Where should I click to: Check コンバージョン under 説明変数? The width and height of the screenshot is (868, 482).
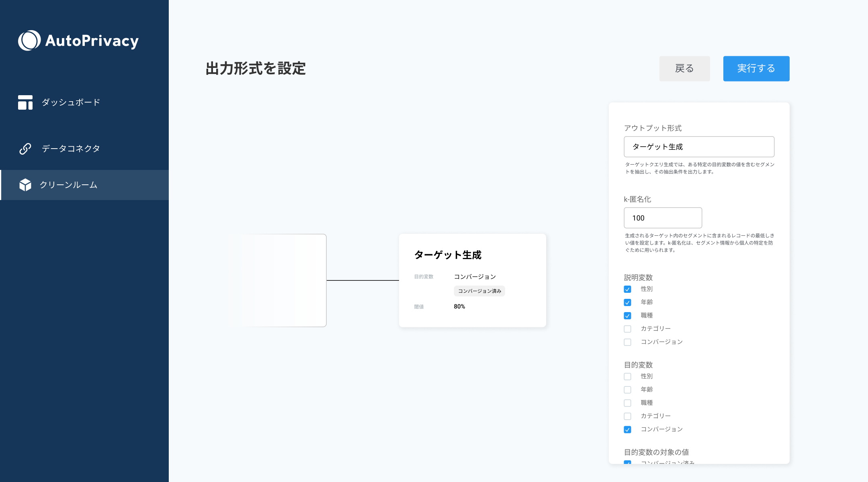627,342
